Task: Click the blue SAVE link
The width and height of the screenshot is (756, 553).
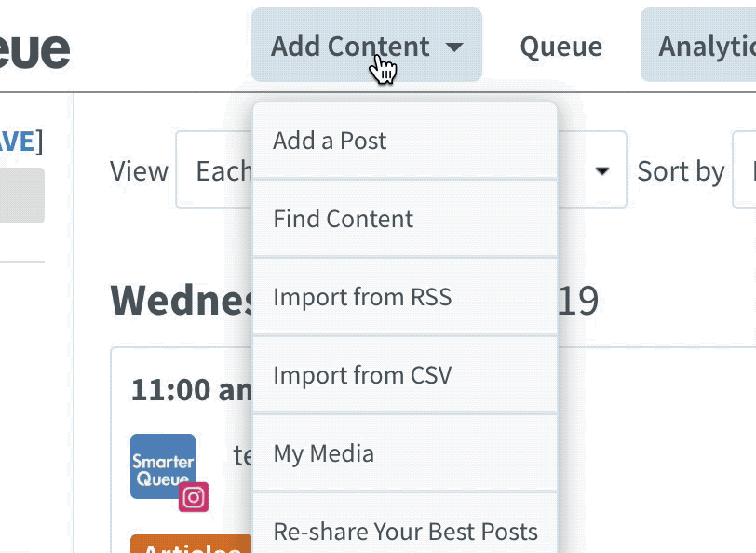Action: 17,142
